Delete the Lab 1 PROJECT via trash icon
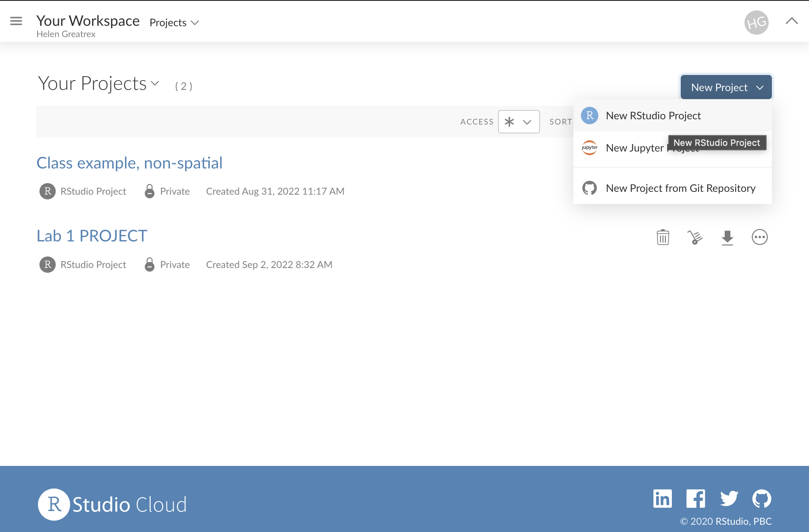 [662, 237]
